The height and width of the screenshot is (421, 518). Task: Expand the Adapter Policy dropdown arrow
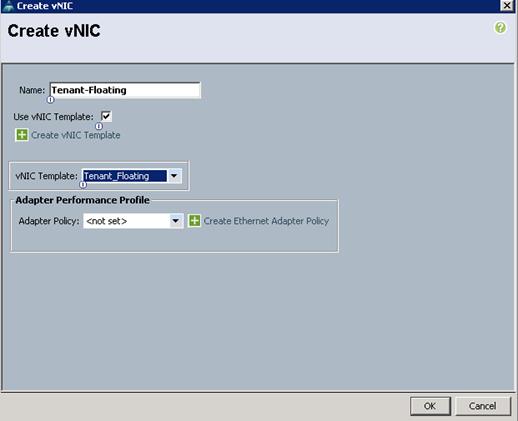[175, 221]
